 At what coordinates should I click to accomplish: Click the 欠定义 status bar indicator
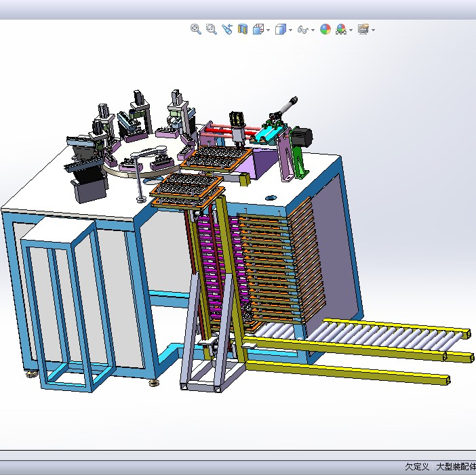[416, 467]
